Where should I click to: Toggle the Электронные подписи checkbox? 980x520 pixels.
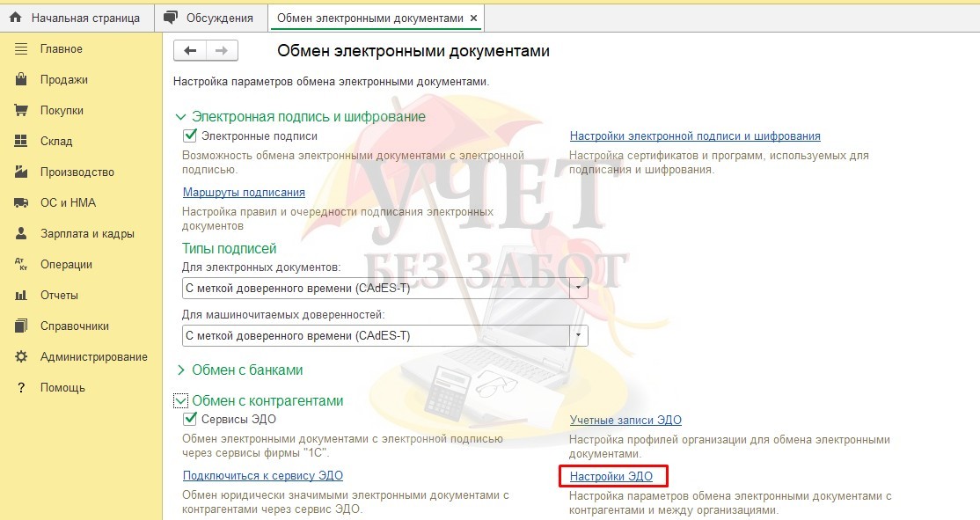[x=189, y=135]
